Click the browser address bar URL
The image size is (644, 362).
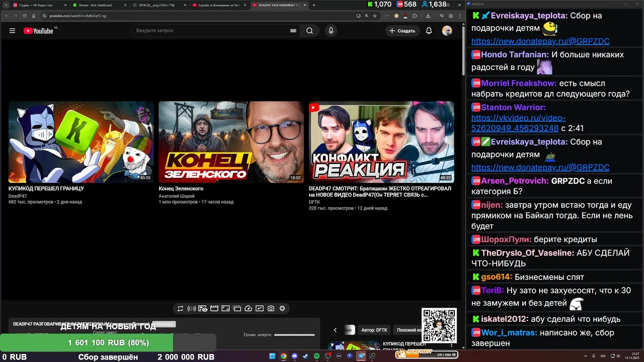coord(77,16)
